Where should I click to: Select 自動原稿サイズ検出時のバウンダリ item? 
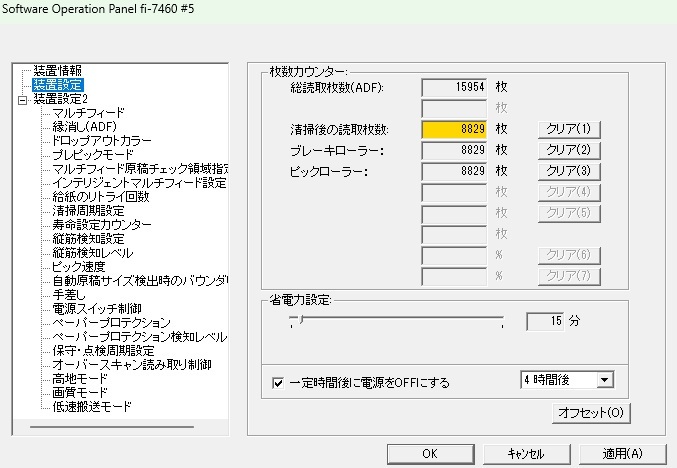click(x=140, y=281)
